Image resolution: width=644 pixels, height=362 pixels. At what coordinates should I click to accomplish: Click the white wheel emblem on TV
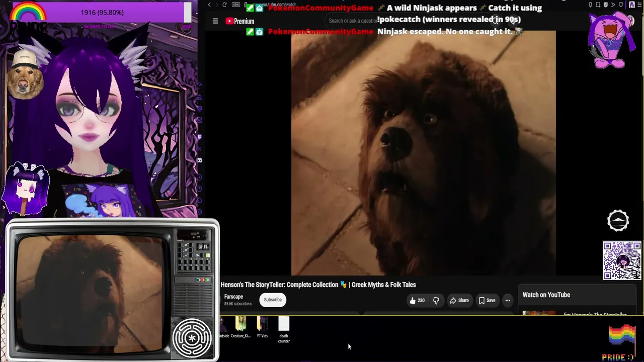(x=192, y=338)
